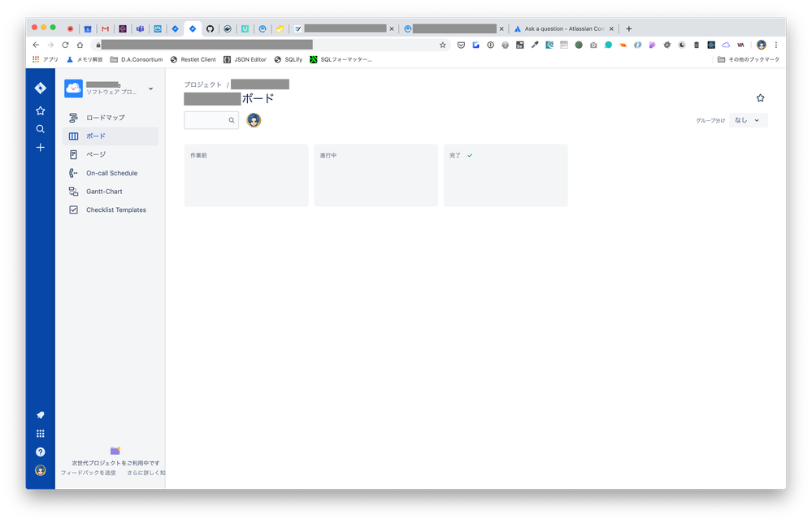The height and width of the screenshot is (523, 812).
Task: Click the React devtools extension icon
Action: [711, 45]
